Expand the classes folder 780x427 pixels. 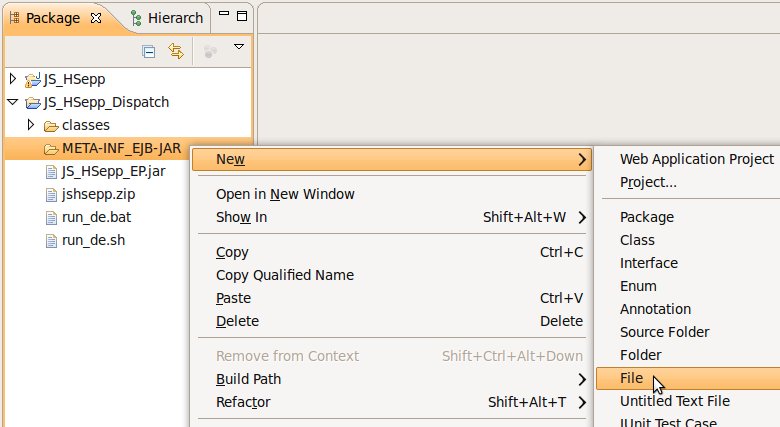(31, 125)
